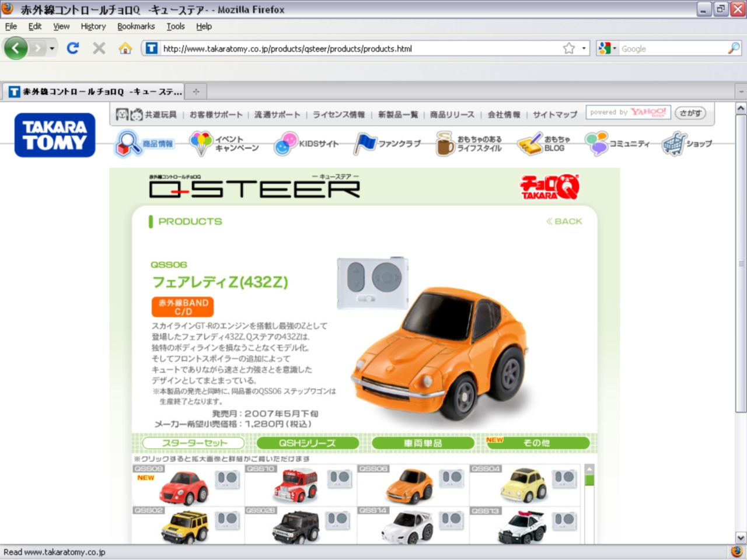Click inside the URL address field
747x560 pixels.
click(x=361, y=48)
